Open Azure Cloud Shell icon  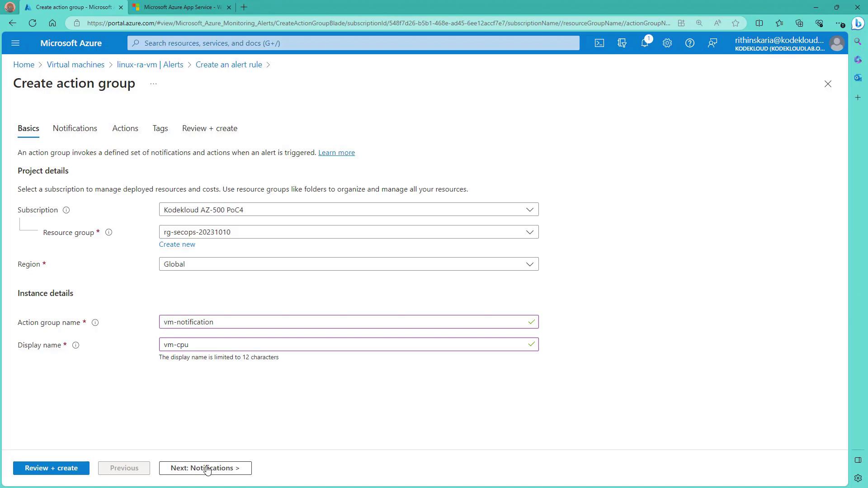(x=599, y=43)
